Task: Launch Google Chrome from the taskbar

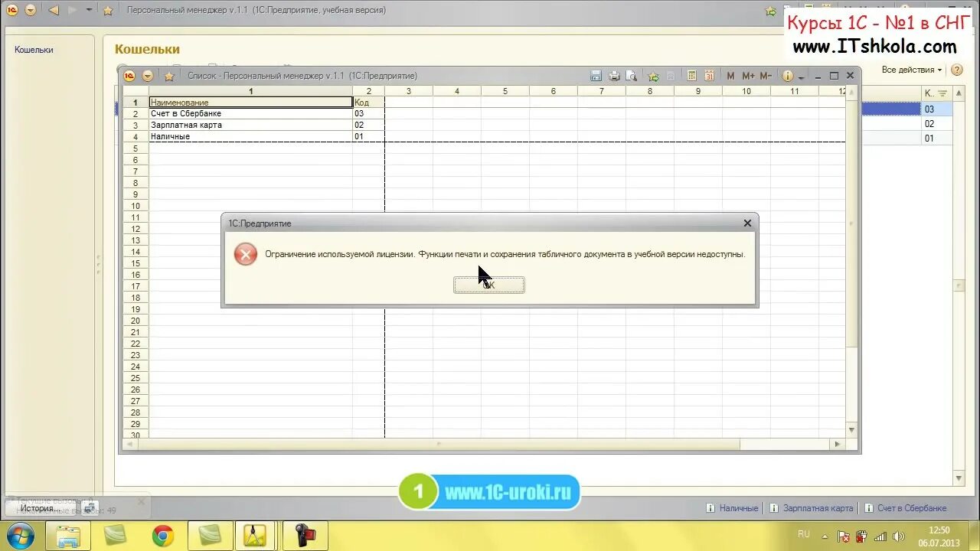Action: tap(162, 536)
